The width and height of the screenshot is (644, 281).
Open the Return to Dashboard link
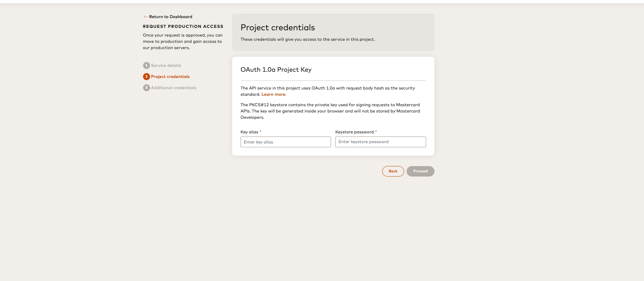171,17
